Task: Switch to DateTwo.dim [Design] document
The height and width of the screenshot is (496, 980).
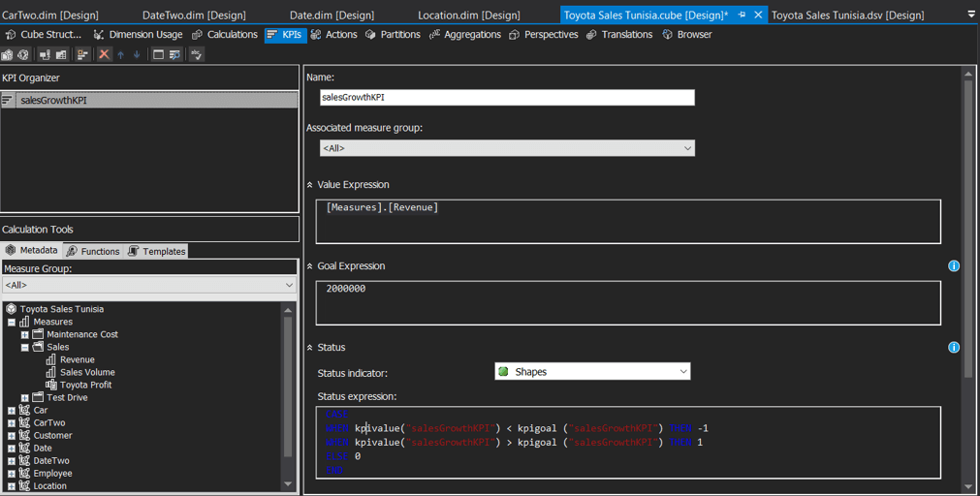Action: tap(194, 15)
